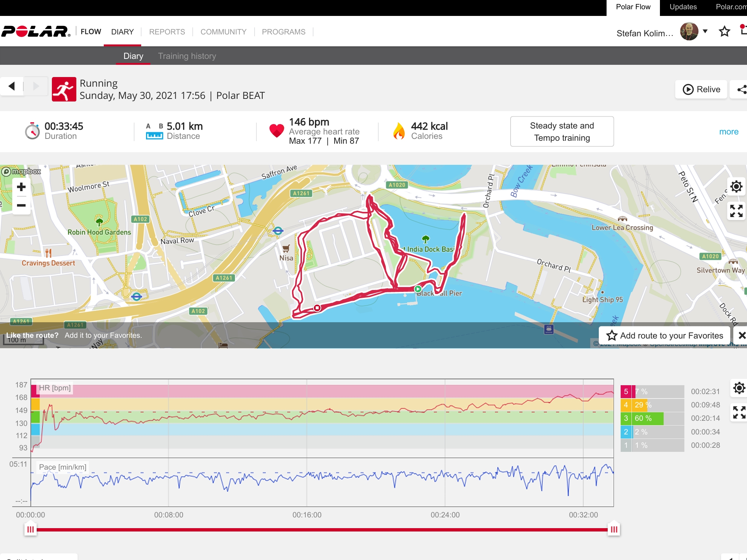The image size is (747, 560).
Task: Click the right range slider handle
Action: 614,529
